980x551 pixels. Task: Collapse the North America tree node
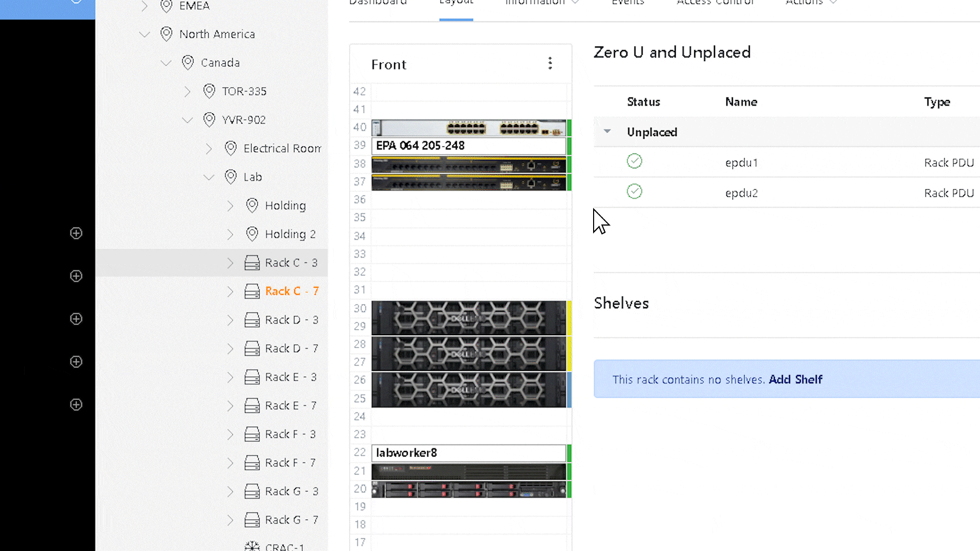tap(144, 34)
